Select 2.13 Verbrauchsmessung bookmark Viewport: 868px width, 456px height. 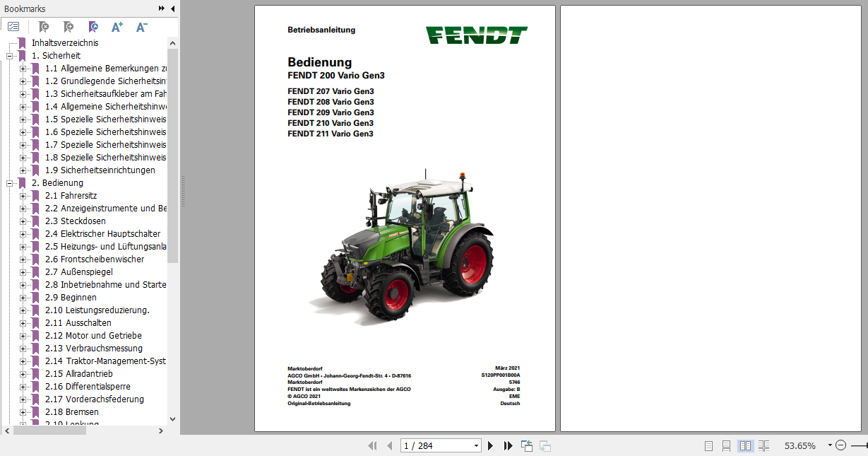click(x=94, y=349)
